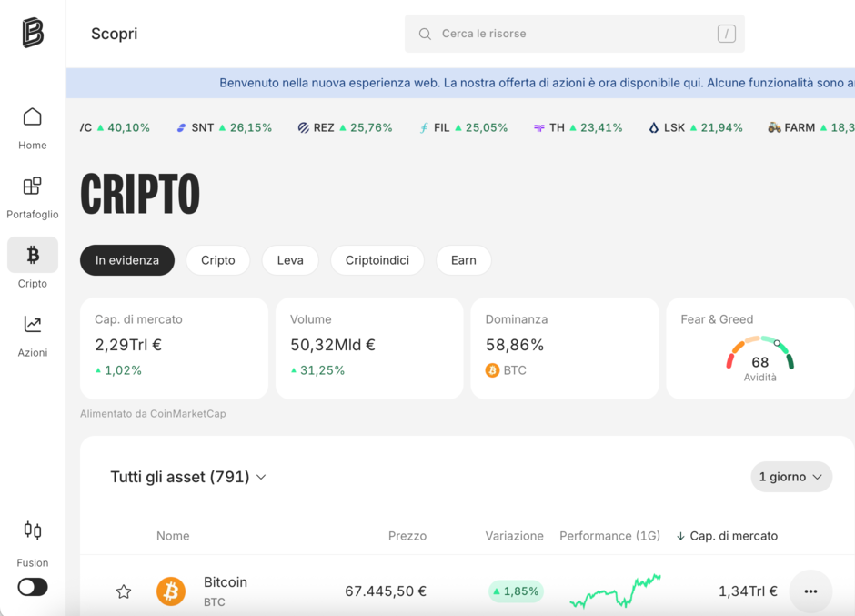Click the Scopri page title
The image size is (855, 616).
click(114, 34)
